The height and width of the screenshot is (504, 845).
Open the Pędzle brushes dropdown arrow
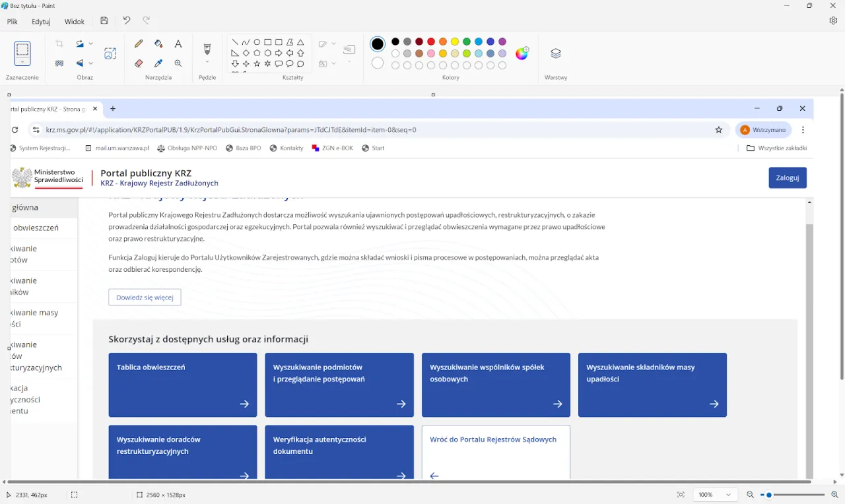207,63
